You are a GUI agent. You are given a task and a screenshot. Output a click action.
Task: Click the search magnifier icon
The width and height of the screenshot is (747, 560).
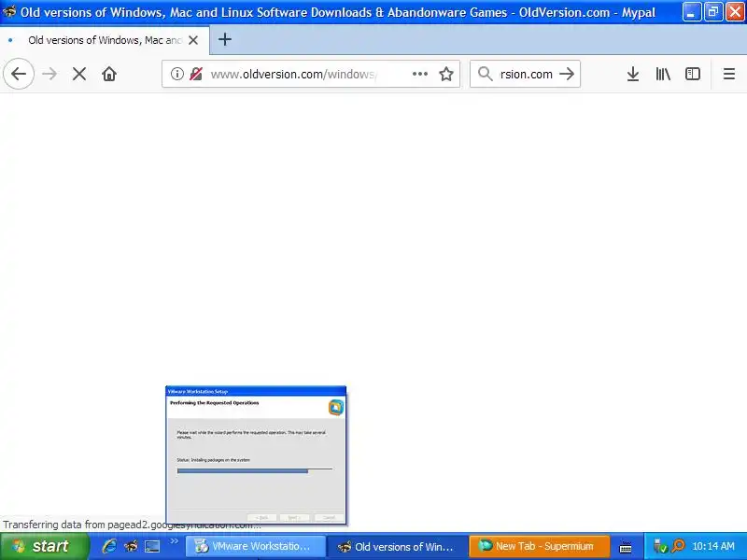pos(485,74)
